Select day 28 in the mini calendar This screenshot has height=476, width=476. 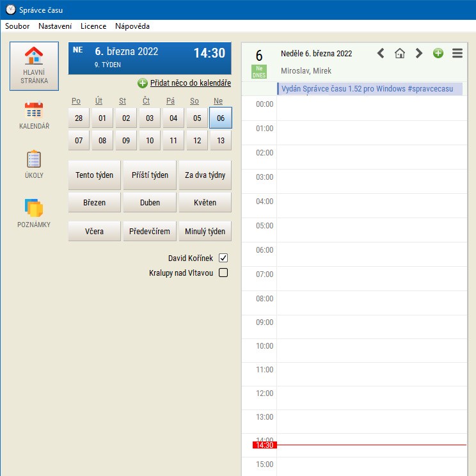click(79, 118)
